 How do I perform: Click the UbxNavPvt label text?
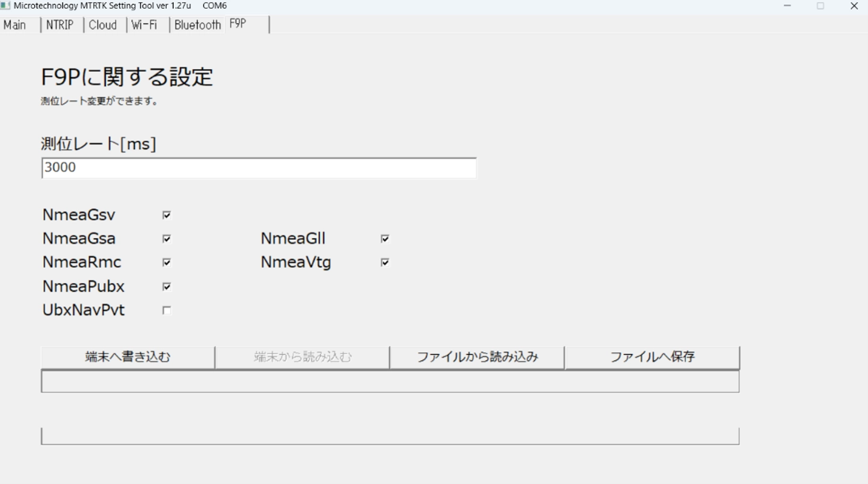click(x=84, y=310)
